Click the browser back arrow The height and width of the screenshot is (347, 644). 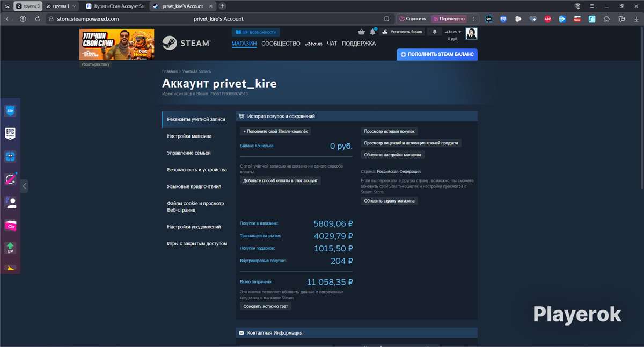tap(8, 19)
